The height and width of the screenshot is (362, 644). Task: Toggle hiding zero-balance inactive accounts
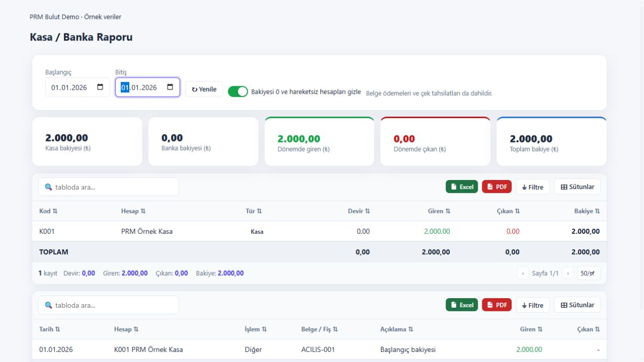238,92
